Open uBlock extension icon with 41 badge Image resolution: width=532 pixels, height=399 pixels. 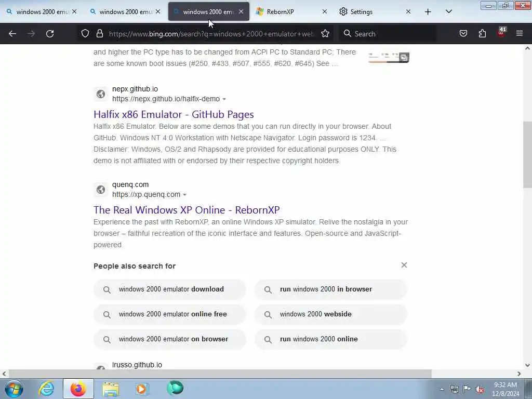pyautogui.click(x=501, y=33)
